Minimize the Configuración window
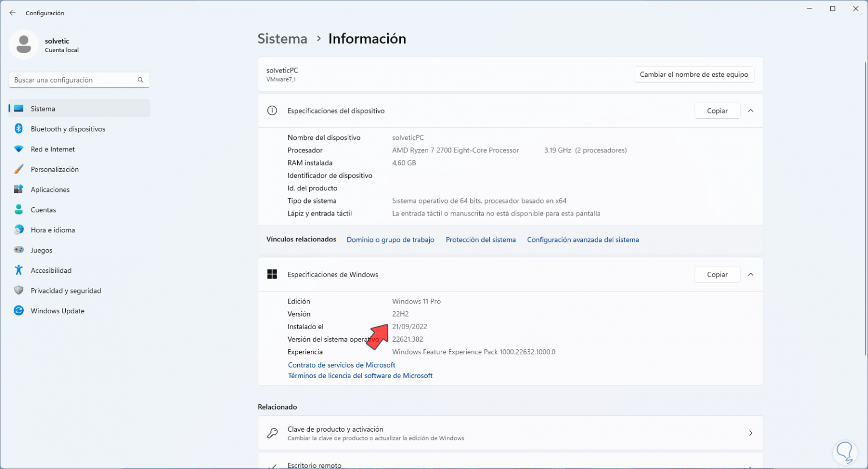Image resolution: width=868 pixels, height=469 pixels. click(x=809, y=9)
